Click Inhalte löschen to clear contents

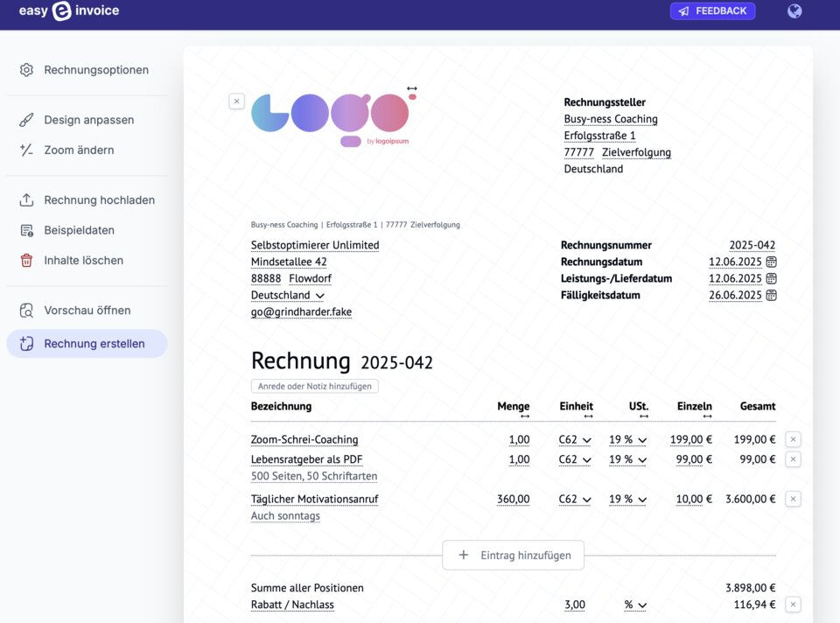[80, 260]
